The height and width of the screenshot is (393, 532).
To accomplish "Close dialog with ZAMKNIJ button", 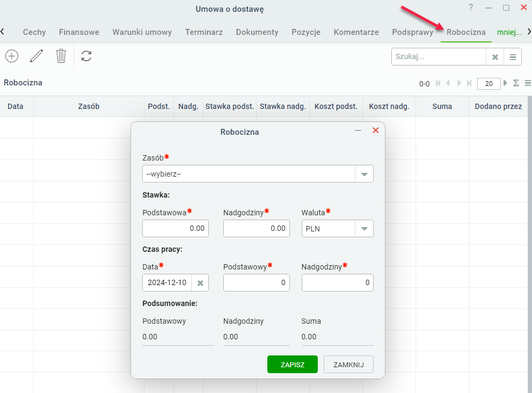I will point(348,365).
